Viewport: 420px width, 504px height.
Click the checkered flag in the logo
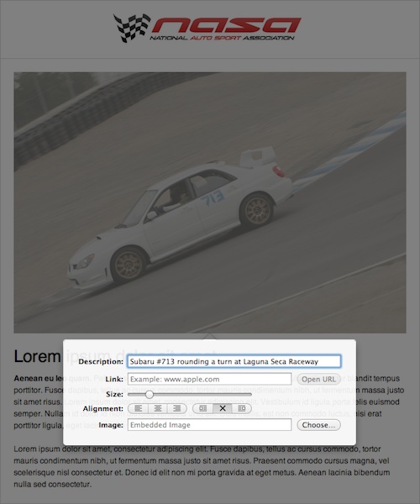click(132, 28)
